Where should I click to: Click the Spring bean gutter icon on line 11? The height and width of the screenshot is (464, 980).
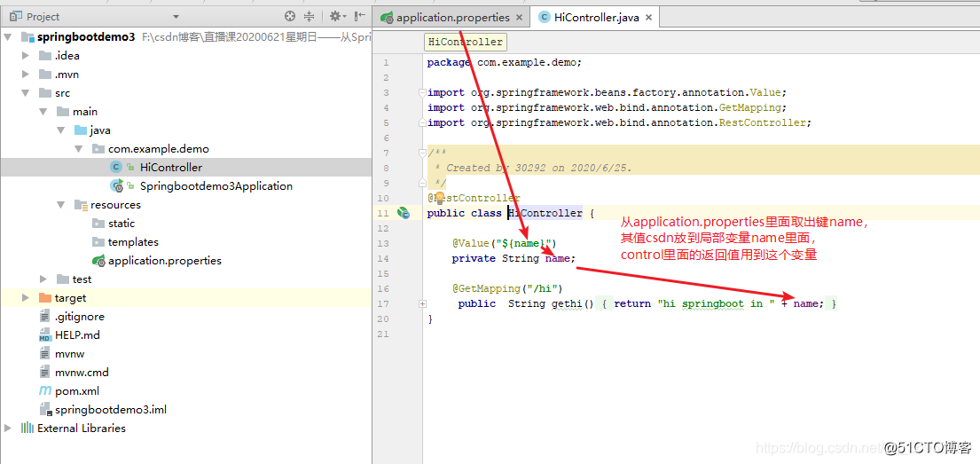click(404, 214)
